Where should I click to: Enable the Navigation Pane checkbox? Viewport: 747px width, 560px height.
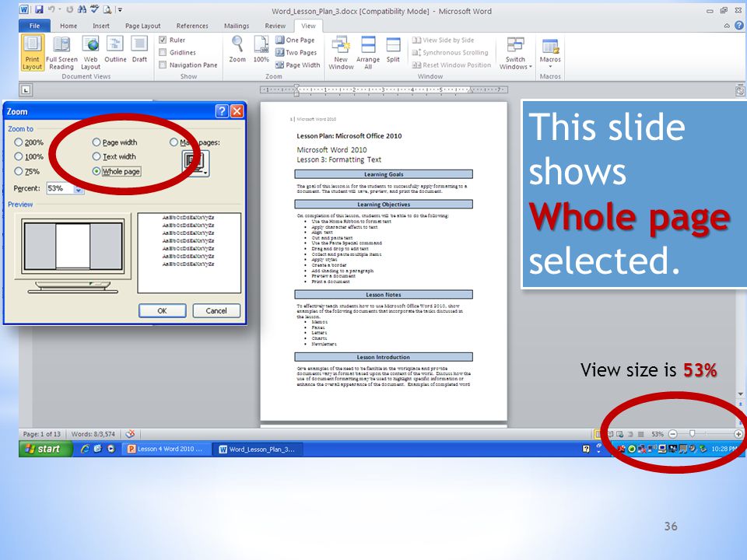[163, 65]
